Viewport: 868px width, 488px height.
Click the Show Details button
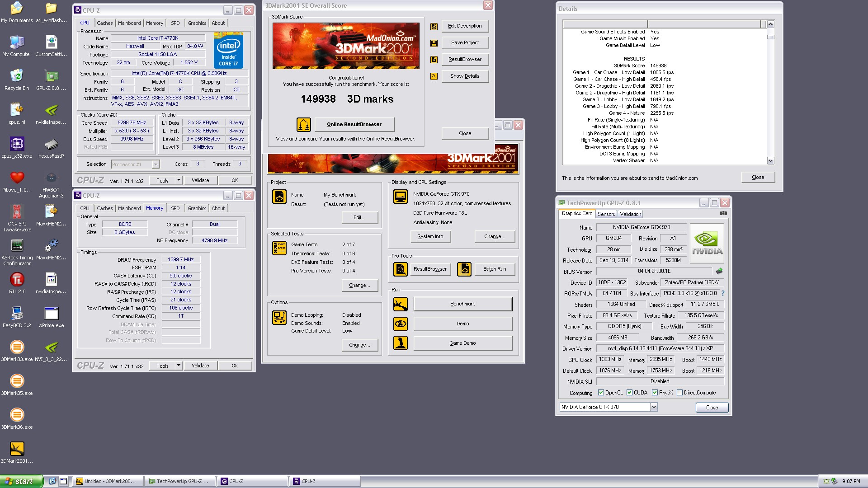[465, 76]
